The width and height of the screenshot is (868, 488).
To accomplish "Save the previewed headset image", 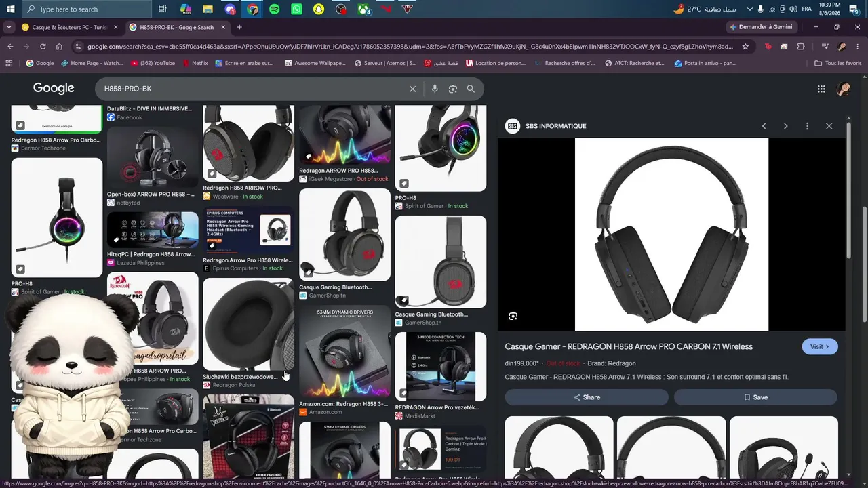I will pos(755,397).
